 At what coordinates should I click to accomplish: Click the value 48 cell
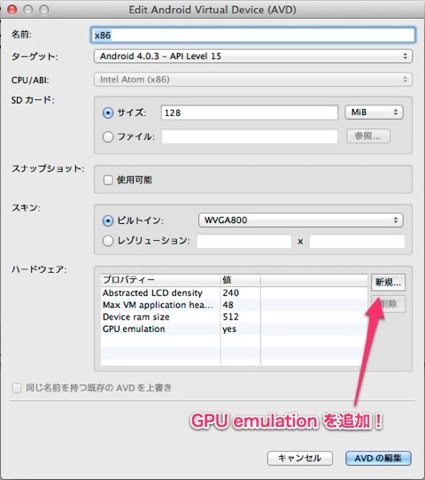tap(240, 305)
